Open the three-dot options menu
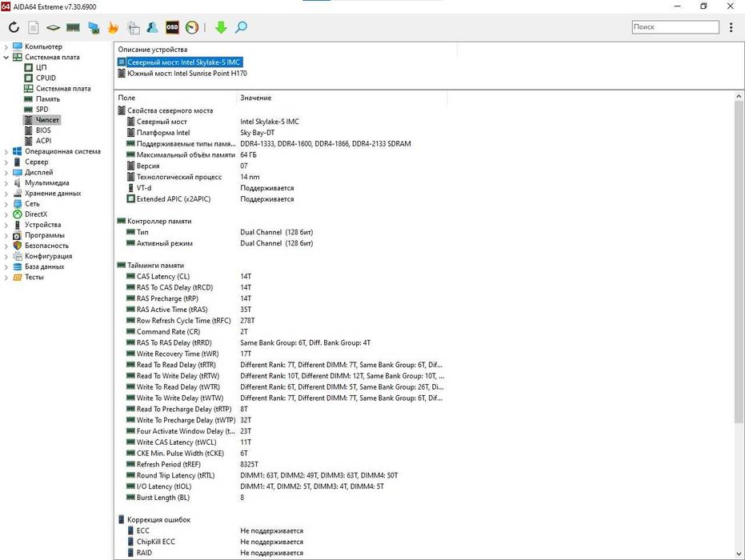The width and height of the screenshot is (745, 560). tap(731, 27)
